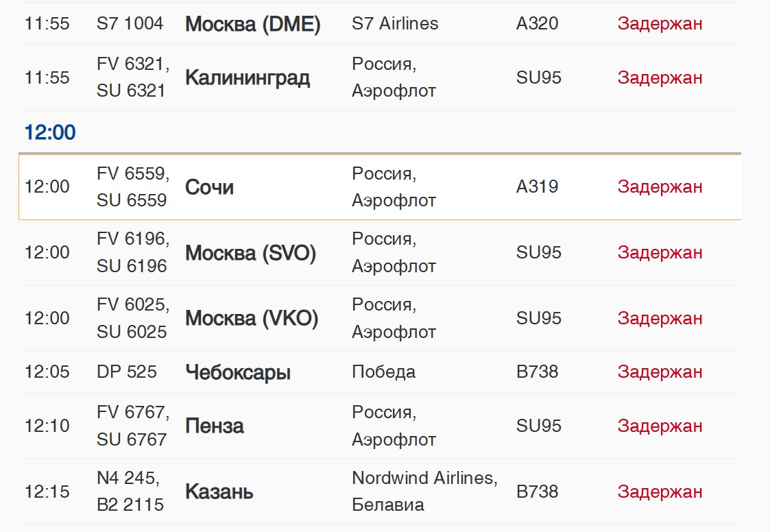Select the Москва (SVO) destination
The width and height of the screenshot is (770, 532).
pyautogui.click(x=250, y=253)
